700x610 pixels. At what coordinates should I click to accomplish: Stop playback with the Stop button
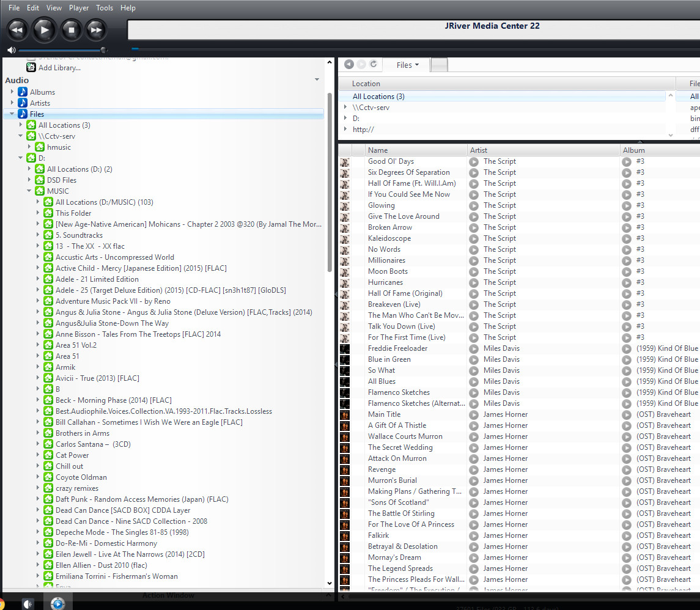[71, 30]
